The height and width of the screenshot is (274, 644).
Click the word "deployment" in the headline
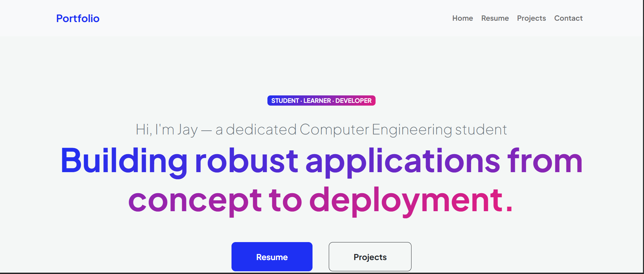pos(406,200)
